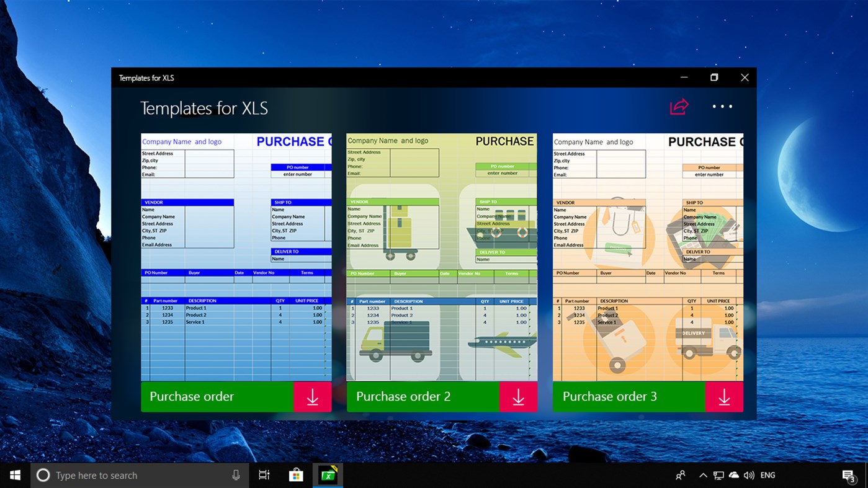868x488 pixels.
Task: Click the OneDrive cloud icon in the tray
Action: coord(733,475)
